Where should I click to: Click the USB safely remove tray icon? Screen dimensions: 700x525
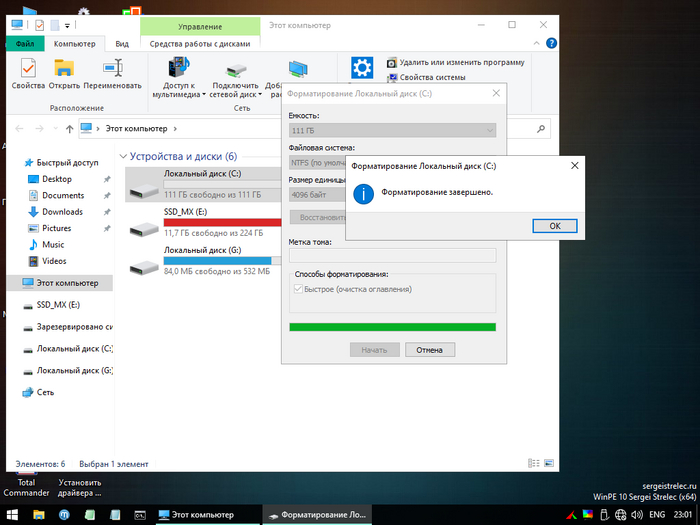(604, 515)
